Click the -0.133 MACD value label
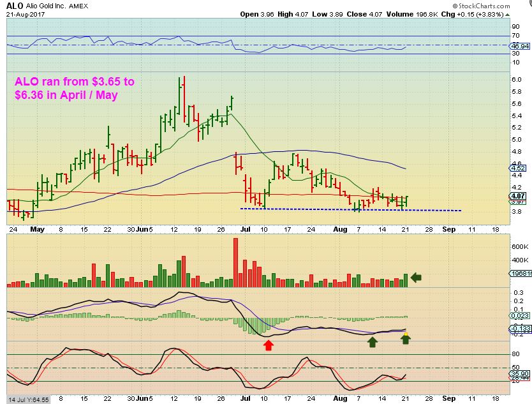The width and height of the screenshot is (532, 404). 520,328
